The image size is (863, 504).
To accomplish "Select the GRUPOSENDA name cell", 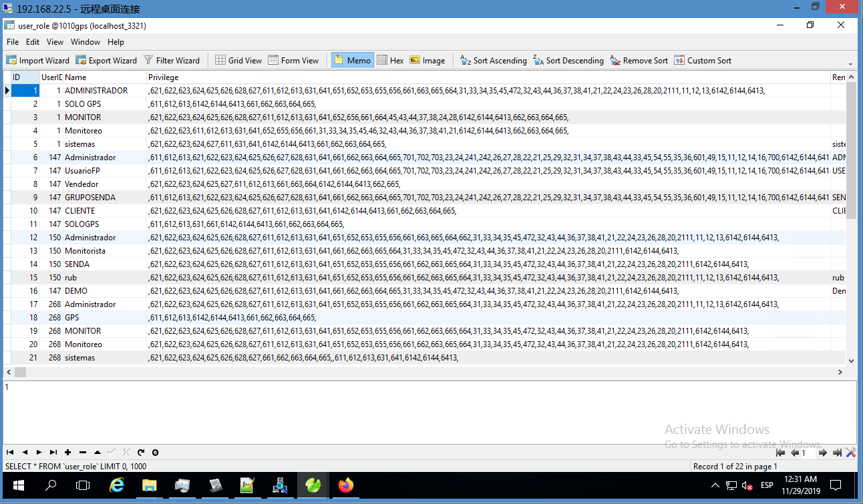I will coord(104,198).
